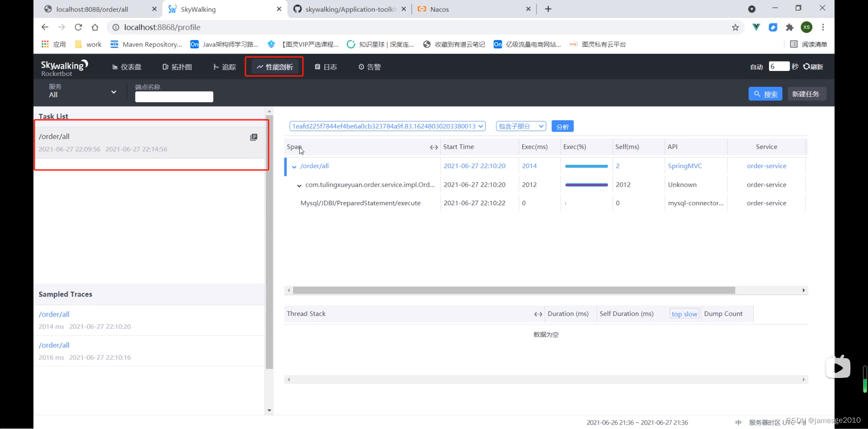This screenshot has width=868, height=429.
Task: Click the Skywalking Rocketbot logo
Action: pos(64,68)
